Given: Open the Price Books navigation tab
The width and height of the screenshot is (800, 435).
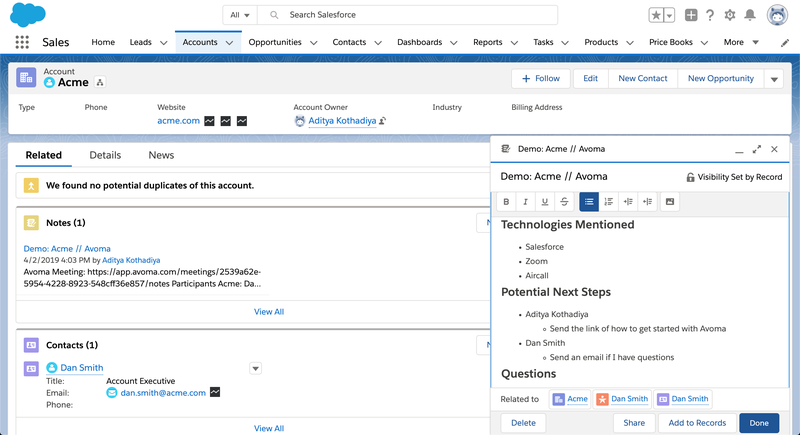Looking at the screenshot, I should click(671, 42).
